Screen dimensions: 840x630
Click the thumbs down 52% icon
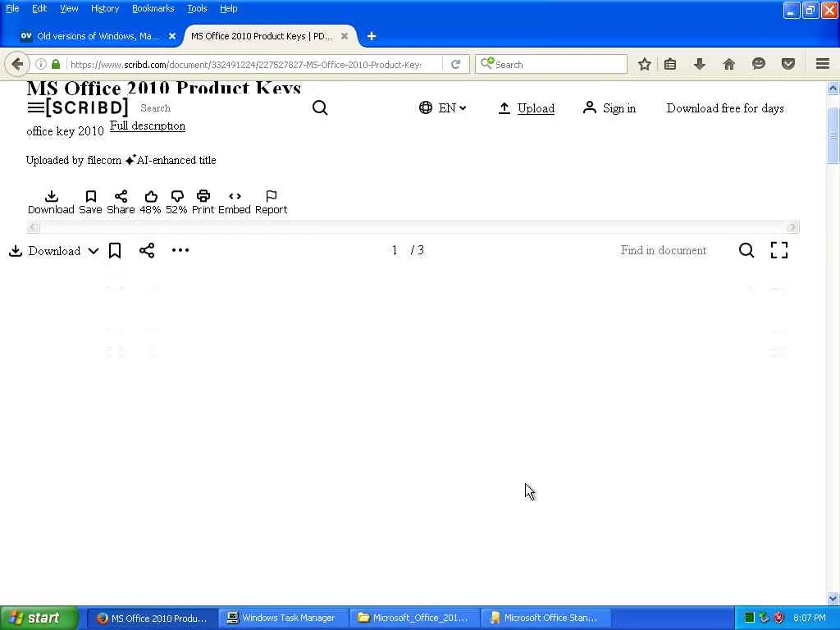[x=177, y=196]
